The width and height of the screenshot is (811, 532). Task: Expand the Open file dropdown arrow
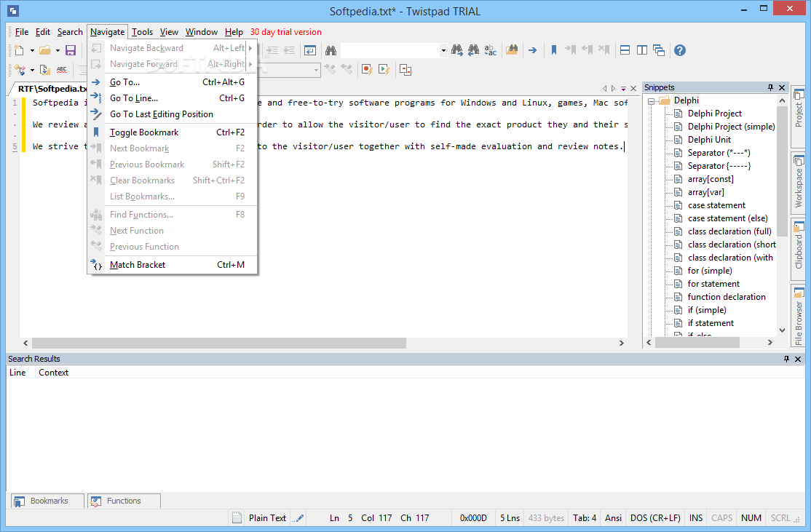click(58, 51)
